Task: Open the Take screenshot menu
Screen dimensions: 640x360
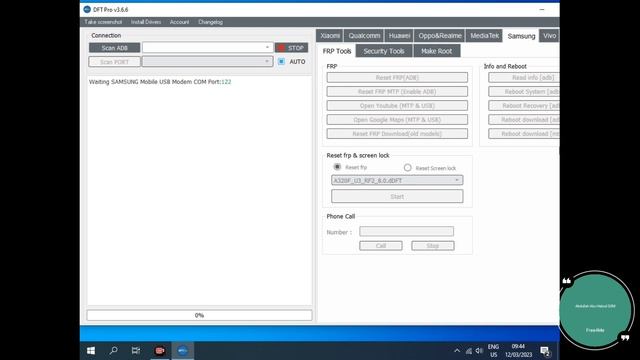Action: tap(103, 22)
